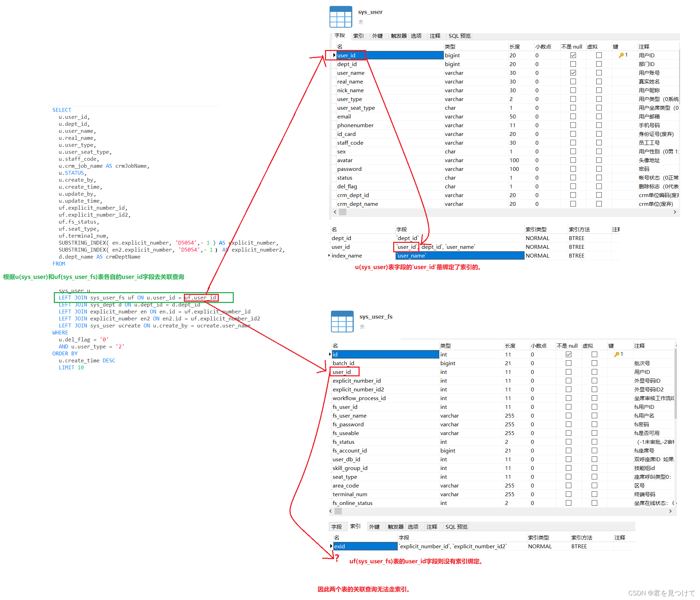Open the SQL 预览 tab in sys_user
700x600 pixels.
(x=459, y=36)
